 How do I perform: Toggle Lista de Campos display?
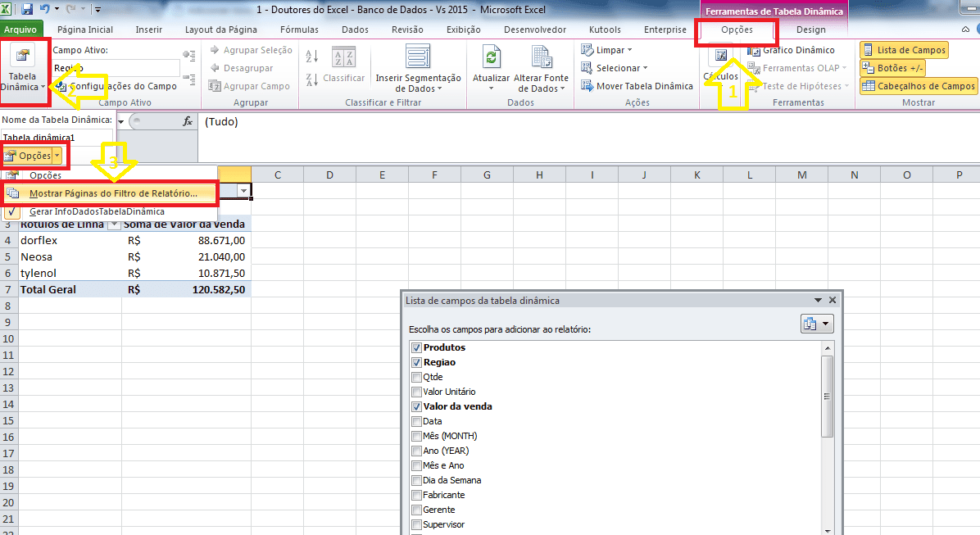point(905,50)
